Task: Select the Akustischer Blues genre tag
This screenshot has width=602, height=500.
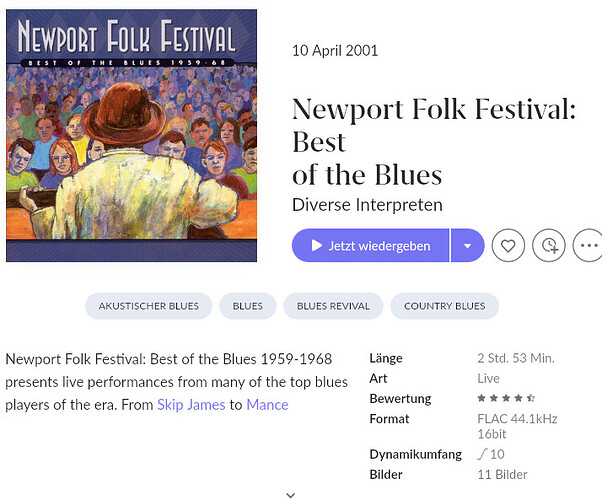Action: [x=148, y=306]
